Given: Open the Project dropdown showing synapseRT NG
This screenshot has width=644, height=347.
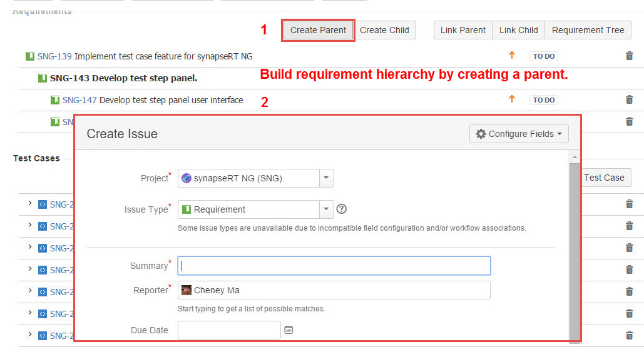Looking at the screenshot, I should [x=255, y=178].
